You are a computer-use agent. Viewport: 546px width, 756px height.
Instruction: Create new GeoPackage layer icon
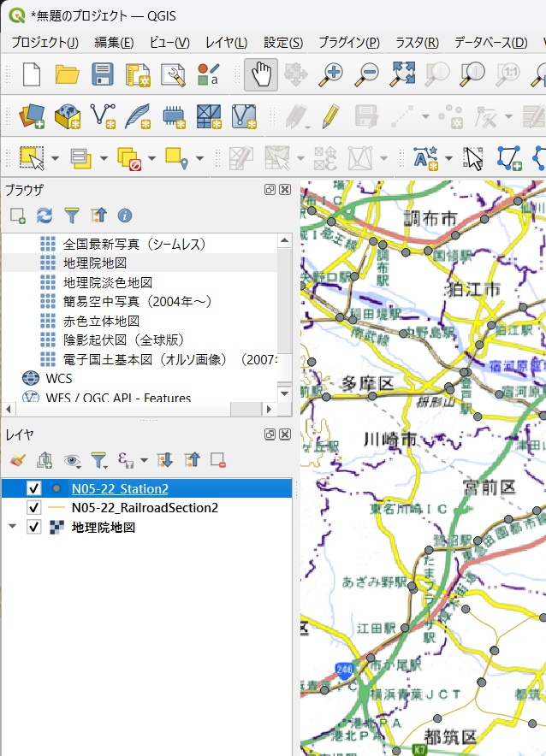tap(67, 116)
